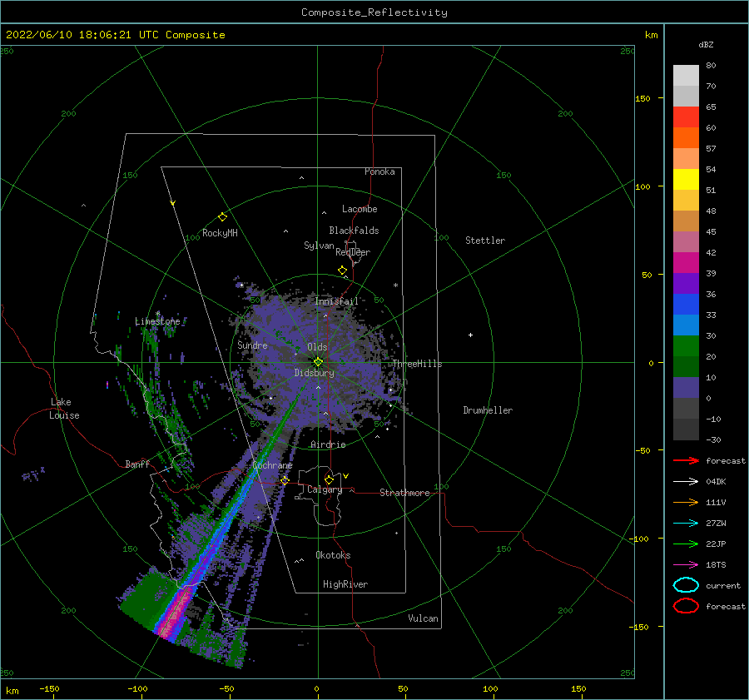Click the 80 value atop dBZ scale
Image resolution: width=749 pixels, height=700 pixels.
[711, 66]
